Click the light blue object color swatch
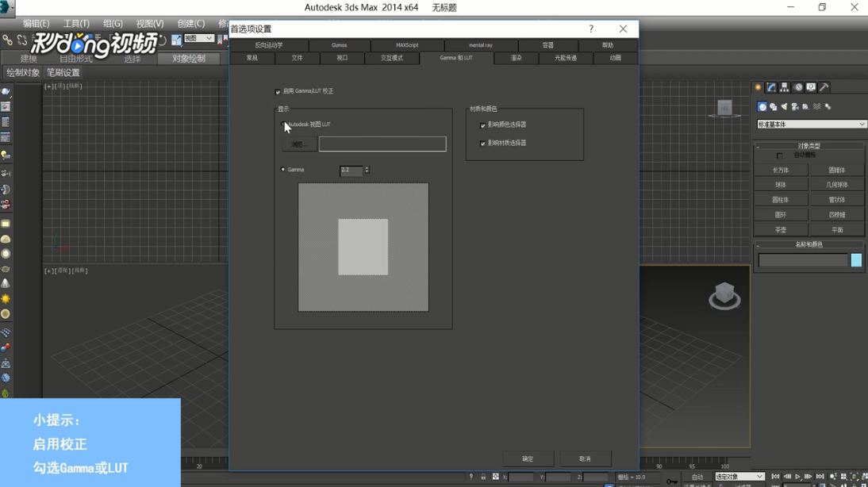Screen dimensions: 868x487 pos(856,260)
